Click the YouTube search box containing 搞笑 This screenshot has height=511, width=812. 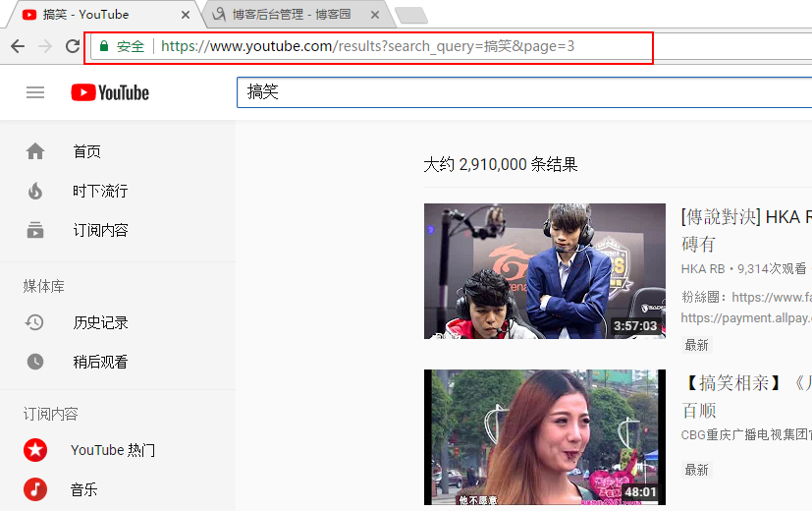[524, 92]
